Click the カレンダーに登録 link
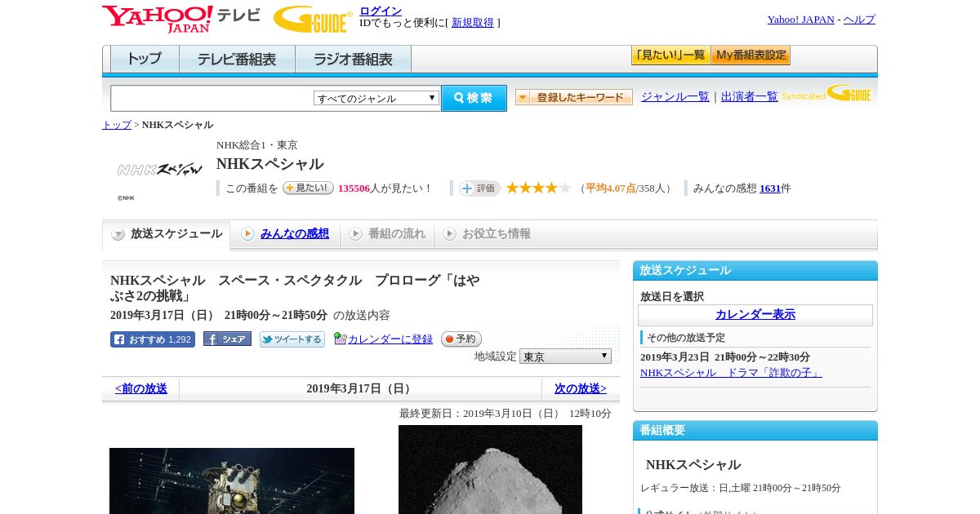 pyautogui.click(x=390, y=339)
